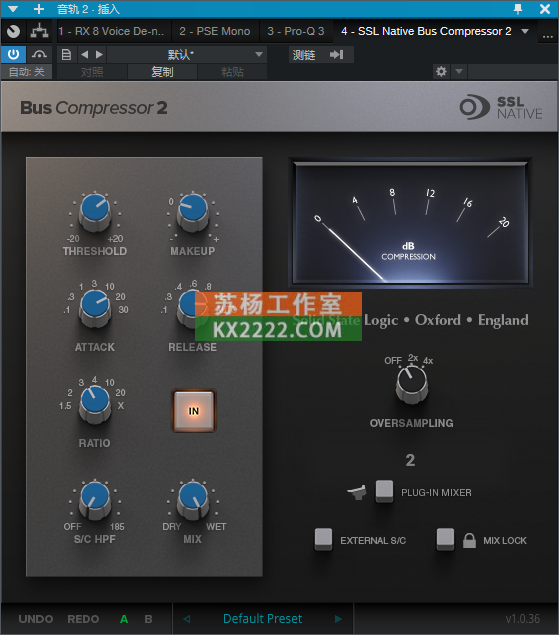Image resolution: width=559 pixels, height=635 pixels.
Task: Click the 复制 copy button
Action: [x=162, y=72]
